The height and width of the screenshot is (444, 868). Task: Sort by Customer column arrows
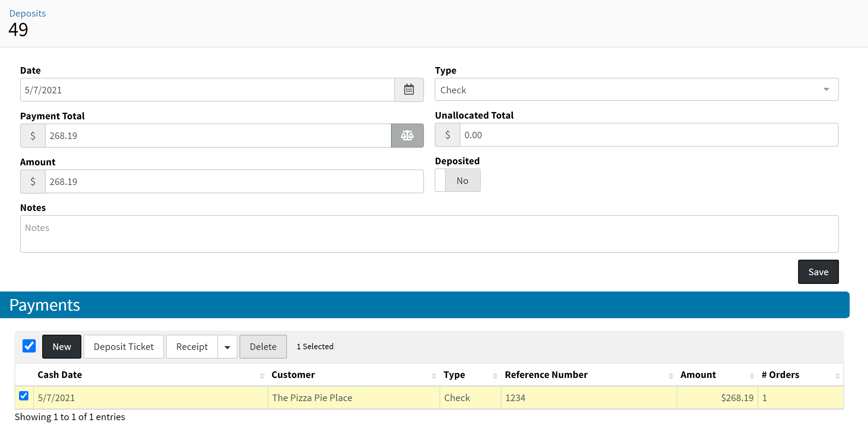(434, 376)
